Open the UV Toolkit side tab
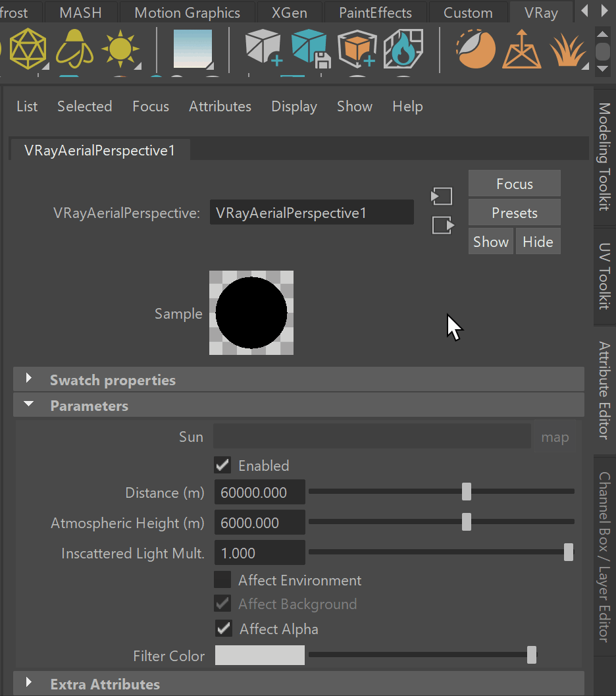This screenshot has height=696, width=616. click(605, 276)
